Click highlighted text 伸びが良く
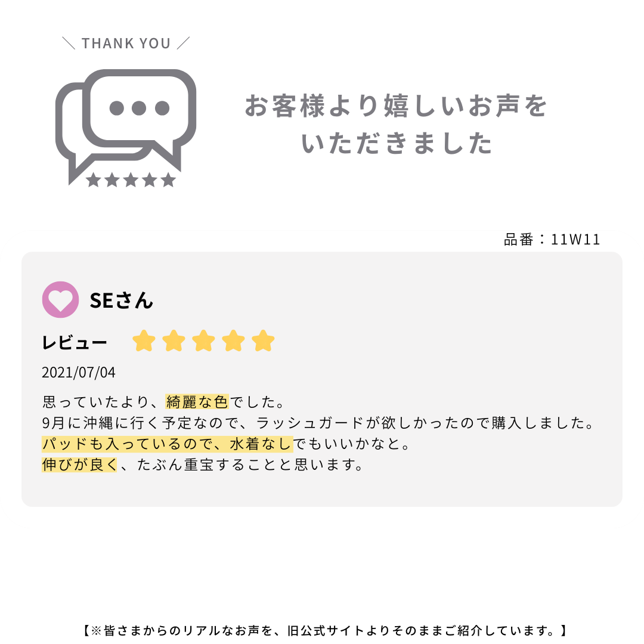Image resolution: width=644 pixels, height=644 pixels. coord(80,465)
